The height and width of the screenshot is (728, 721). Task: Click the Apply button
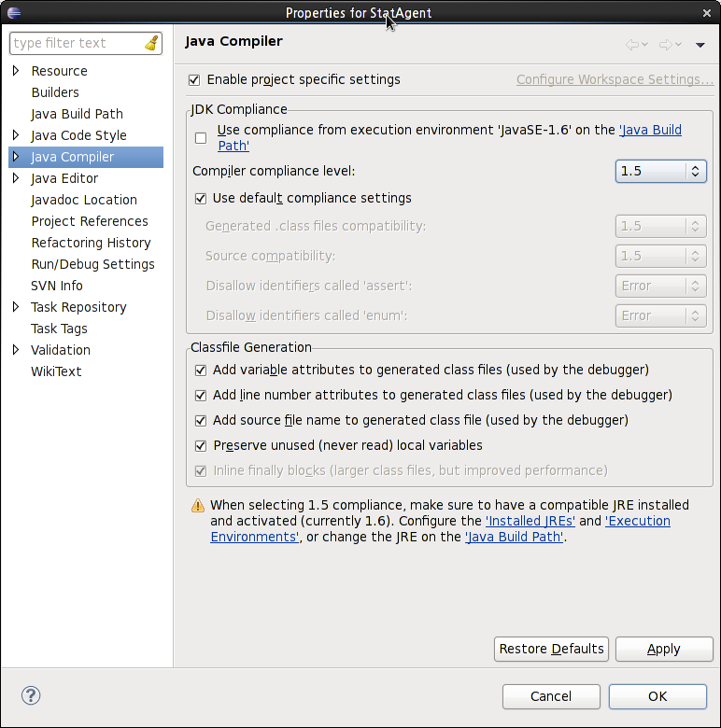(x=664, y=649)
